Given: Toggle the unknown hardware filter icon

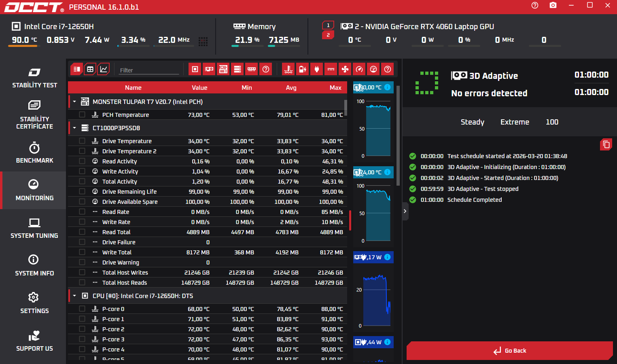Looking at the screenshot, I should 266,69.
